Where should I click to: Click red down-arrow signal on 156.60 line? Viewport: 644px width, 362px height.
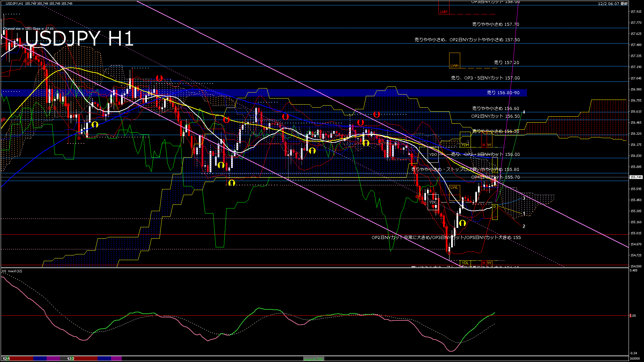tap(376, 115)
